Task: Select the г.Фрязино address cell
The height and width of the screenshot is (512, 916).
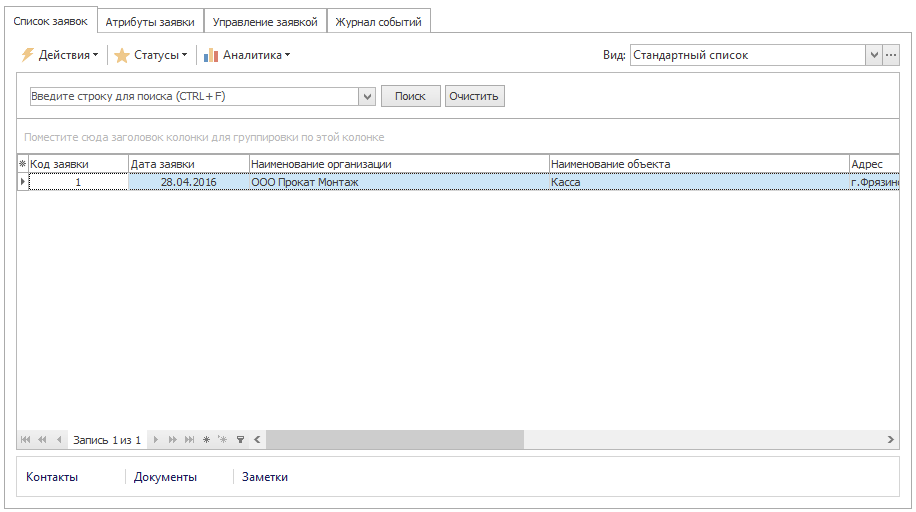Action: pos(874,182)
